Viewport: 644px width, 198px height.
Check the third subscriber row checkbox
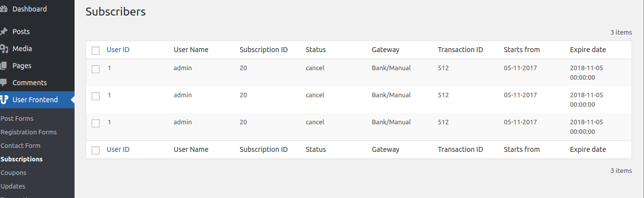click(96, 123)
